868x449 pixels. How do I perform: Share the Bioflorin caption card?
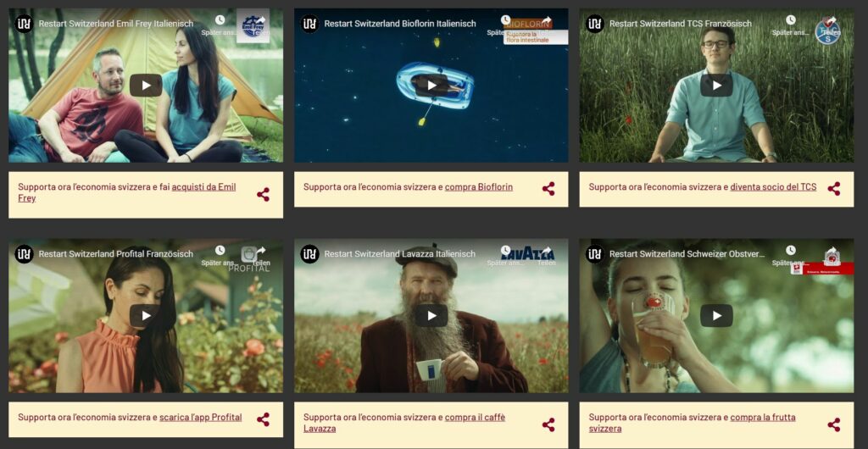(548, 189)
